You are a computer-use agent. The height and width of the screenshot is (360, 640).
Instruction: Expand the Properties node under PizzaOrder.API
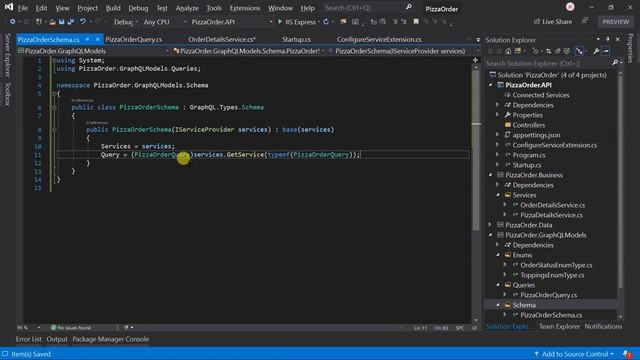coord(498,115)
